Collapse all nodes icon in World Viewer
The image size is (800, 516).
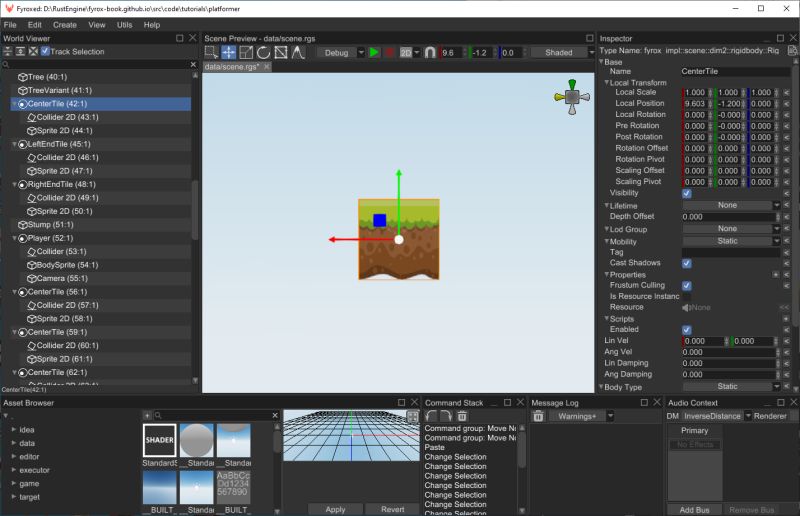(x=8, y=51)
